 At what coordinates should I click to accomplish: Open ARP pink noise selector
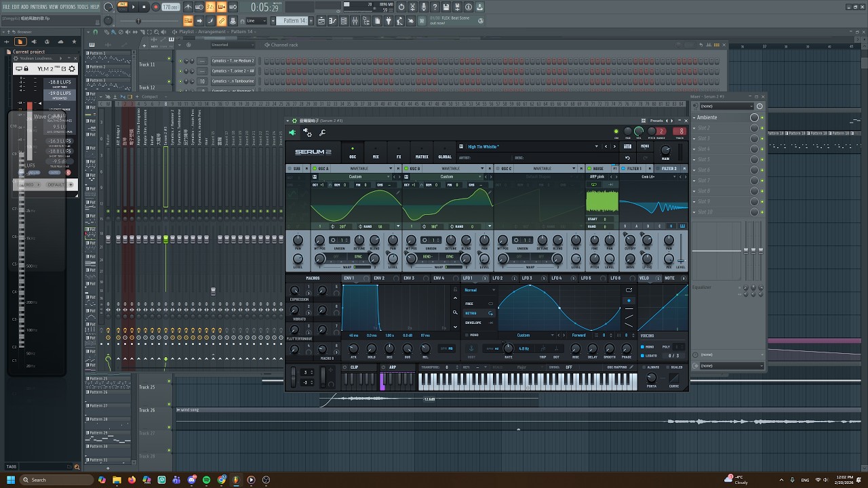coord(597,177)
